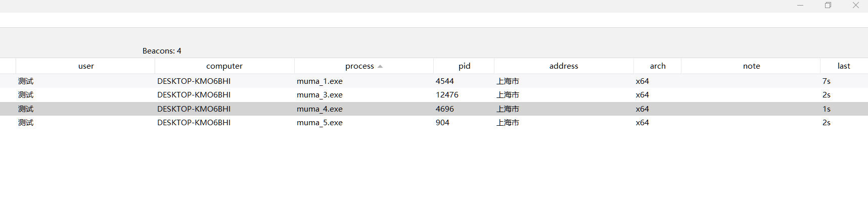868x203 pixels.
Task: Click the pid 4544 cell
Action: [x=444, y=81]
